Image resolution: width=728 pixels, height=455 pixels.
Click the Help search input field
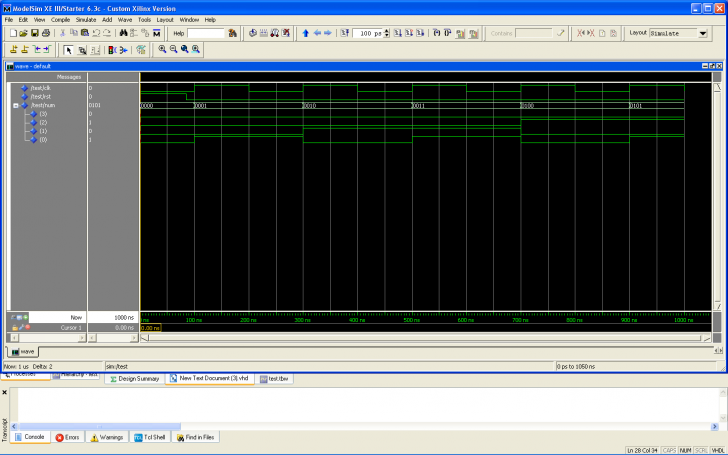click(206, 33)
